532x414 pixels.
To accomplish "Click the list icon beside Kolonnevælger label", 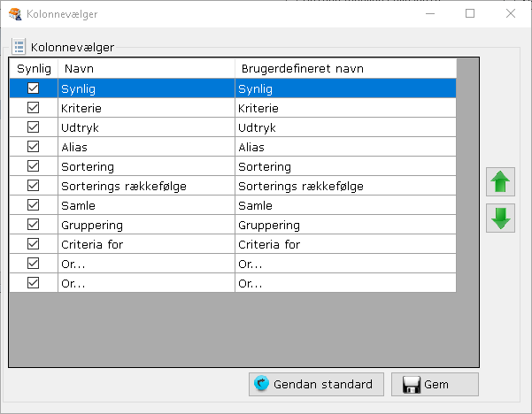I will [x=19, y=47].
